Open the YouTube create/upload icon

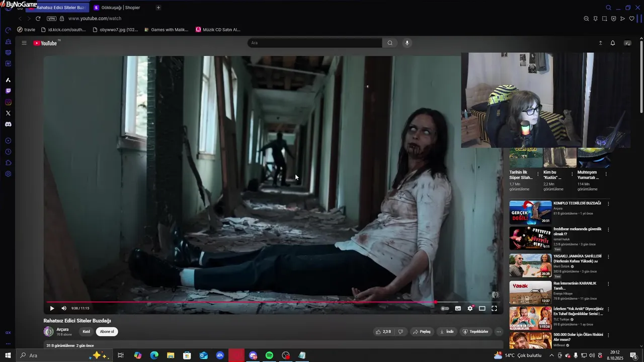[600, 43]
